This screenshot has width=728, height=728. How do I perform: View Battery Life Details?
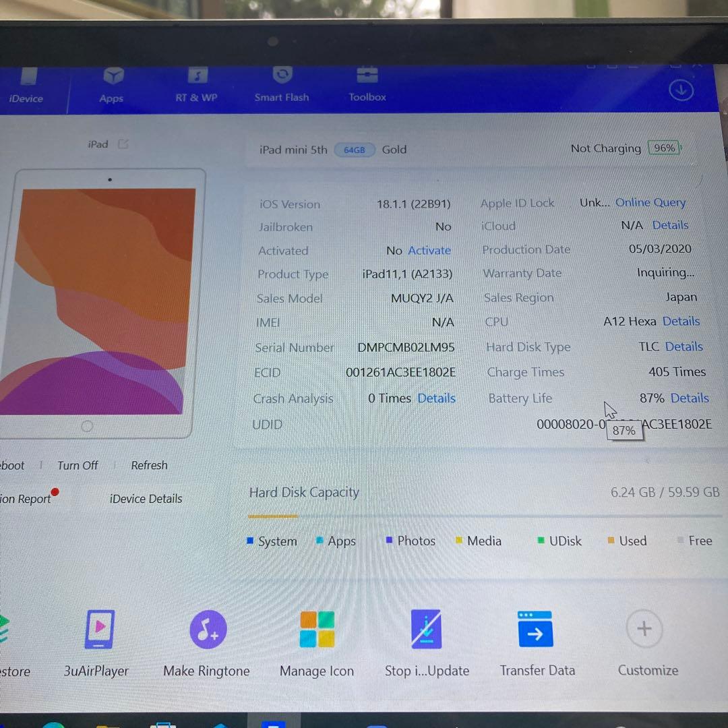point(689,398)
